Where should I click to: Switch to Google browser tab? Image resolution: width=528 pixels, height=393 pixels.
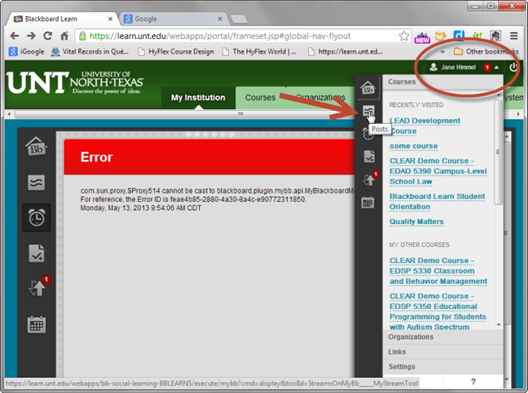click(173, 19)
